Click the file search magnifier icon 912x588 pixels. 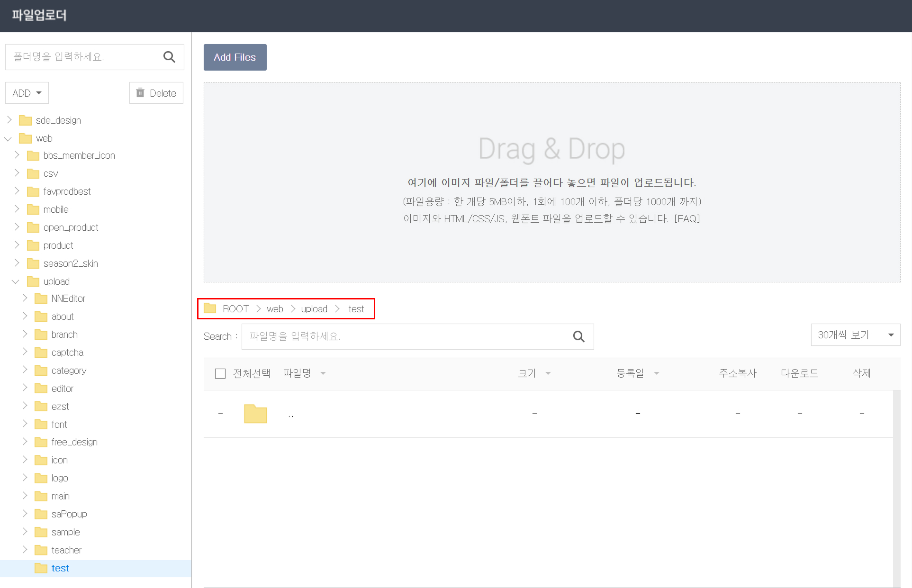coord(578,336)
